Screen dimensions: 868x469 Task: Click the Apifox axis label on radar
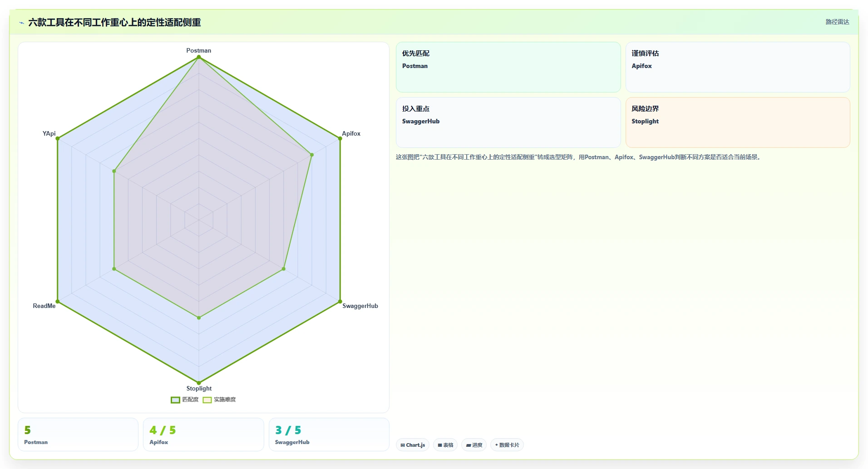point(351,133)
